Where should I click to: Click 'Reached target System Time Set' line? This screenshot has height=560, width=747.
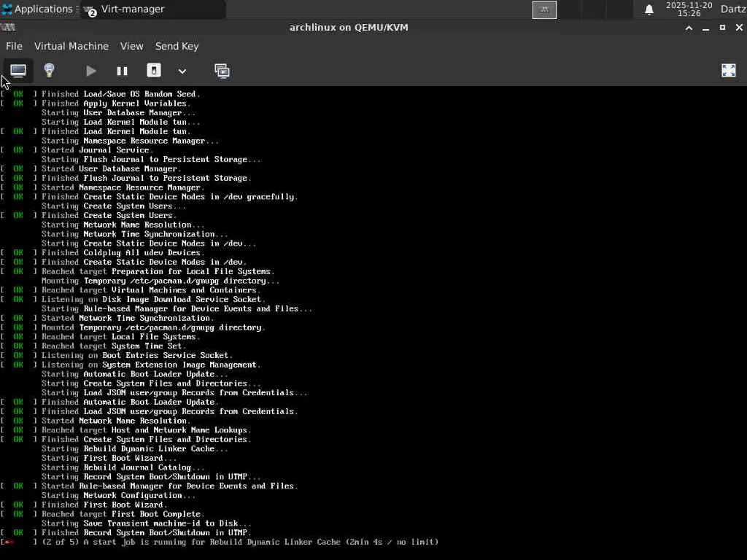click(x=93, y=346)
